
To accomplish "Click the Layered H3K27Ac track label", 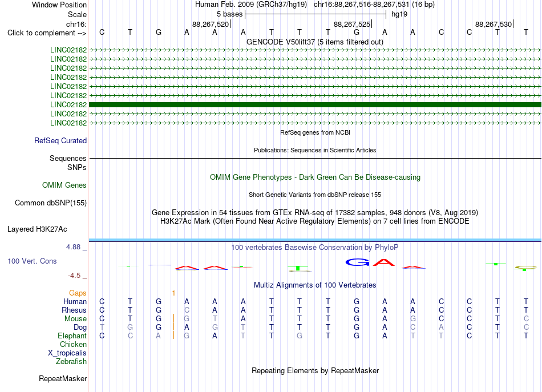I will [x=37, y=229].
